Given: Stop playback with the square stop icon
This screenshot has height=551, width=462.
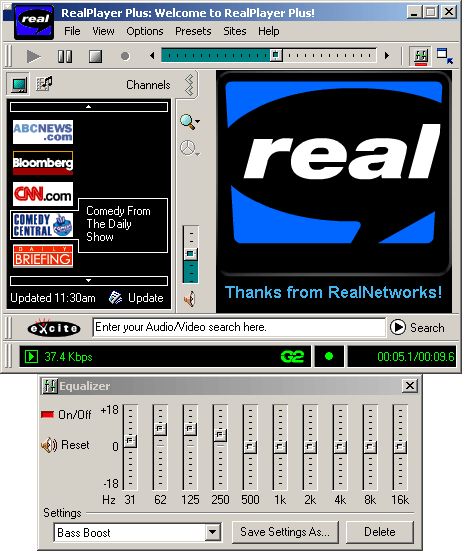Looking at the screenshot, I should [95, 56].
